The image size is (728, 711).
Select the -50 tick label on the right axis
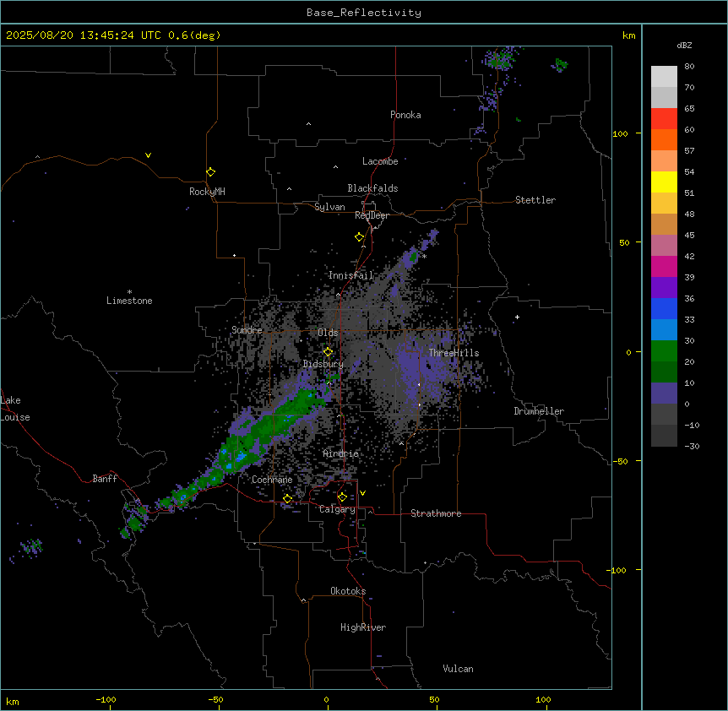(620, 461)
